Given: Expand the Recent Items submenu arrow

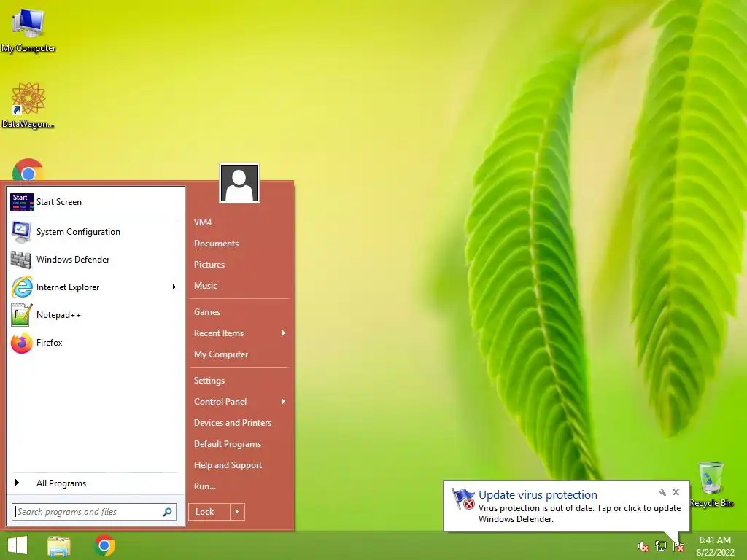Looking at the screenshot, I should (x=284, y=332).
